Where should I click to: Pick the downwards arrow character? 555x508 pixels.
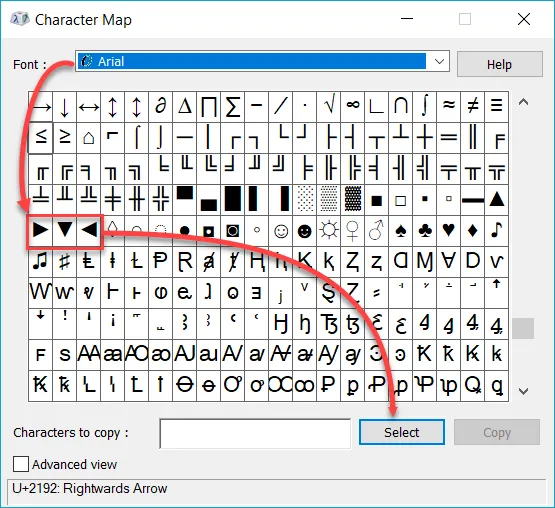[64, 107]
